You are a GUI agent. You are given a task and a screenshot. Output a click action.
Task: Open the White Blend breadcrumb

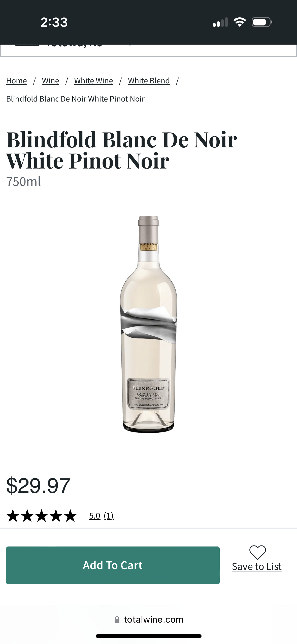point(149,81)
